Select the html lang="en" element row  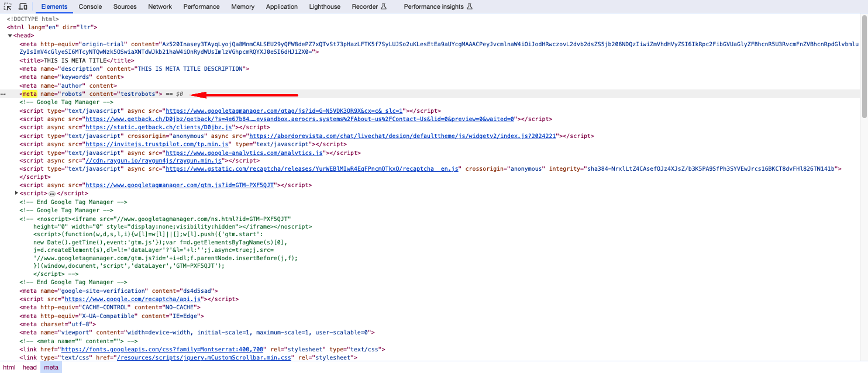pyautogui.click(x=51, y=27)
